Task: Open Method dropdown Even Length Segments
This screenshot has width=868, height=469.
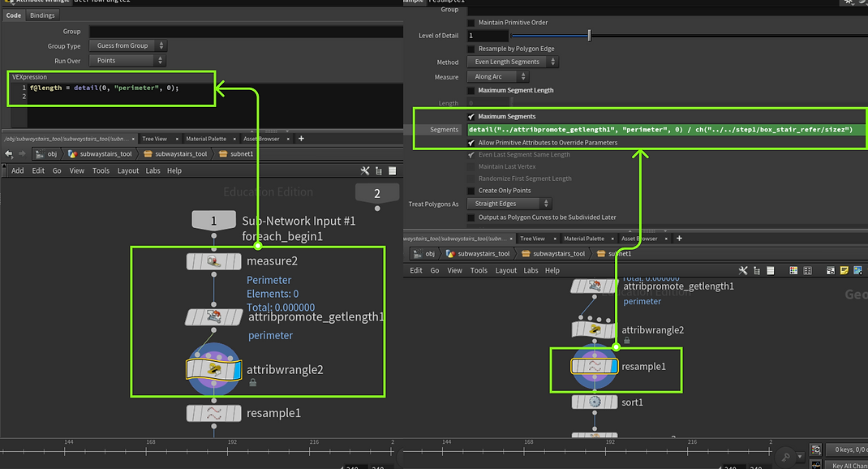Action: (x=513, y=62)
